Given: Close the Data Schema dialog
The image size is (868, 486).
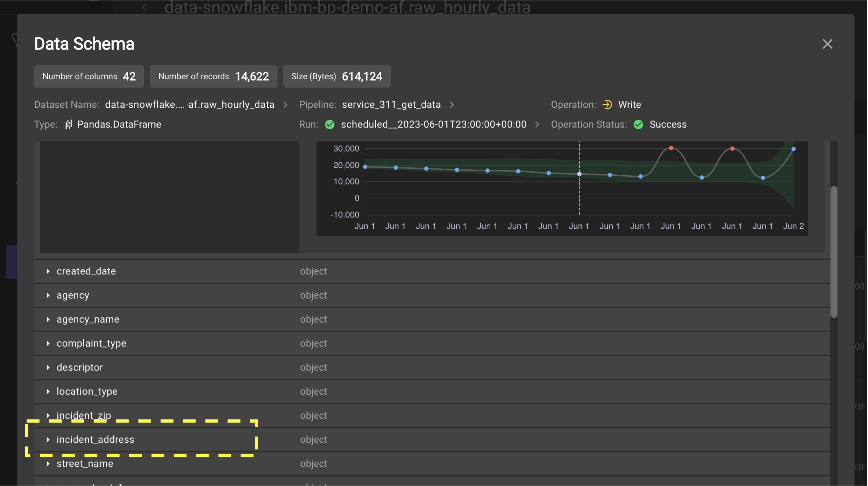Looking at the screenshot, I should [827, 44].
